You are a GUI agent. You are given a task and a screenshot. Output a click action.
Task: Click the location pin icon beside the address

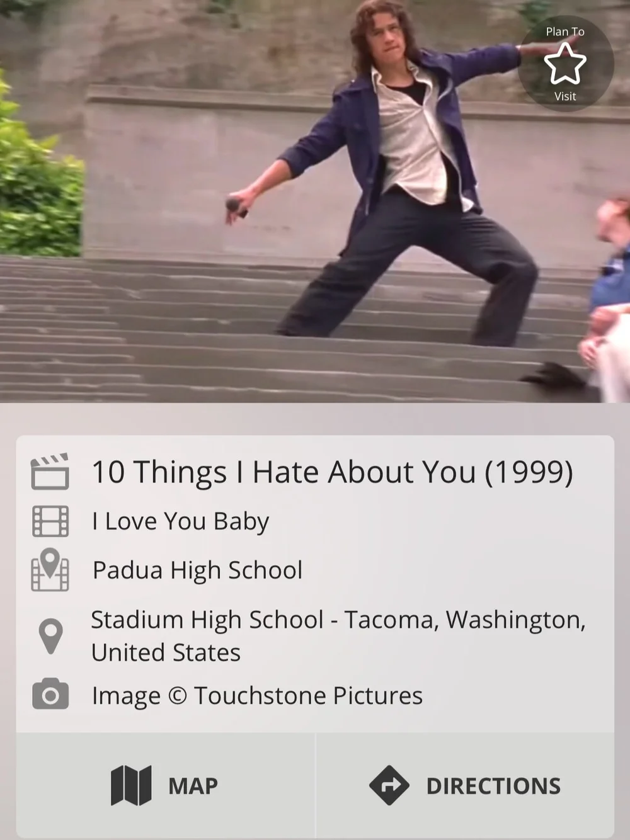(x=50, y=636)
